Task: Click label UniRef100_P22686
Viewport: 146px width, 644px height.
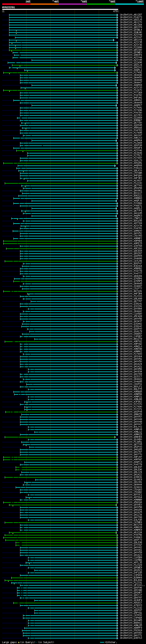Action: (131, 48)
